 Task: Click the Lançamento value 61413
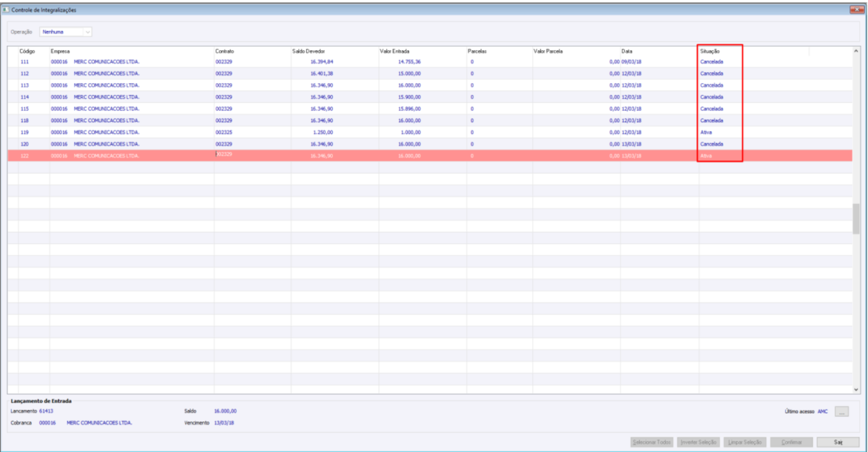(x=46, y=411)
